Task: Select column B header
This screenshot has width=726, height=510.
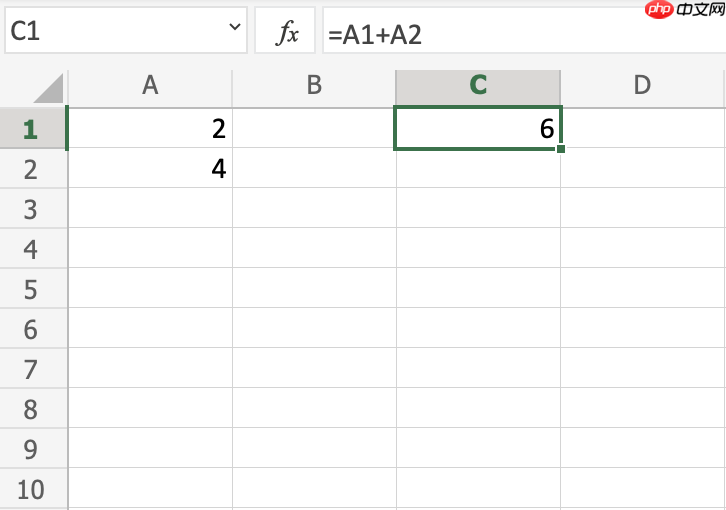Action: coord(314,86)
